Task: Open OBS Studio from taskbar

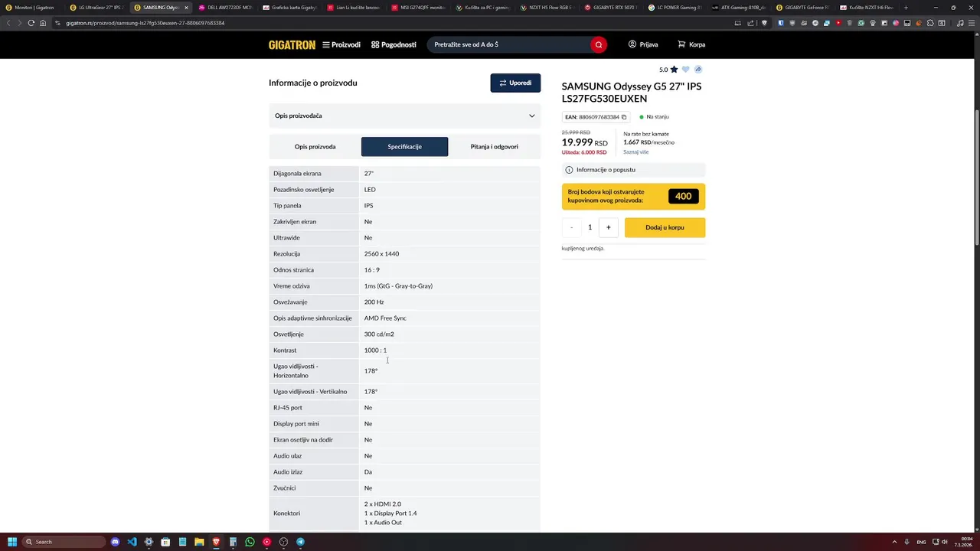Action: click(x=283, y=542)
